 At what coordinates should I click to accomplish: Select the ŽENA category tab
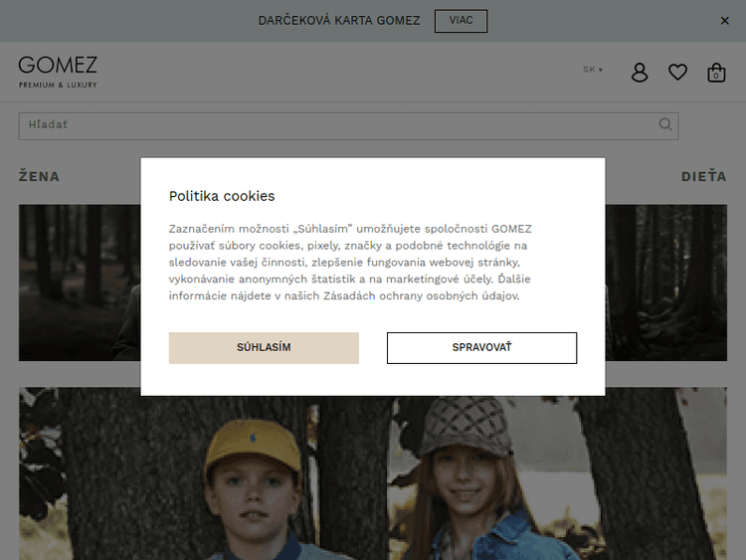coord(40,177)
